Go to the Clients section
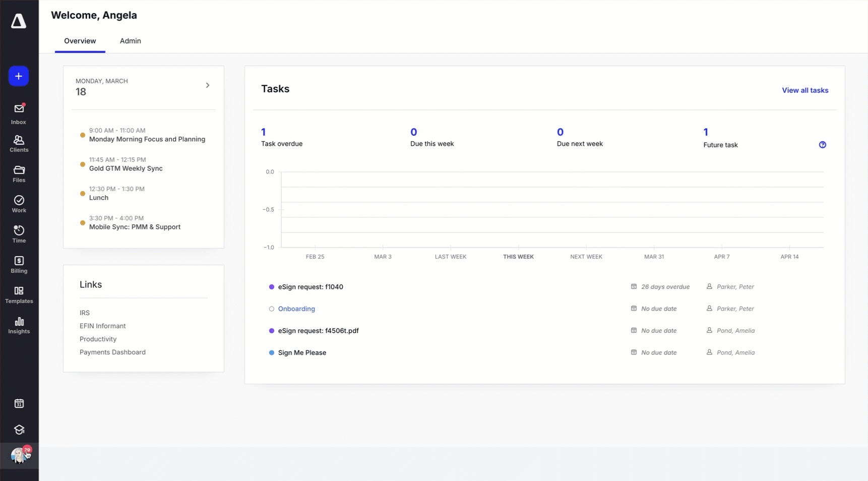The width and height of the screenshot is (868, 481). tap(19, 144)
